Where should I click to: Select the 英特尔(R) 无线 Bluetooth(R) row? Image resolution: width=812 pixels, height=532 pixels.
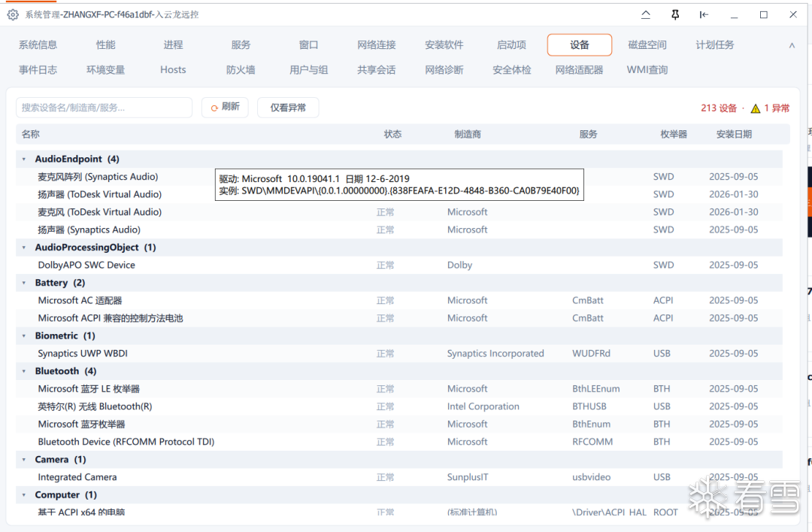398,406
